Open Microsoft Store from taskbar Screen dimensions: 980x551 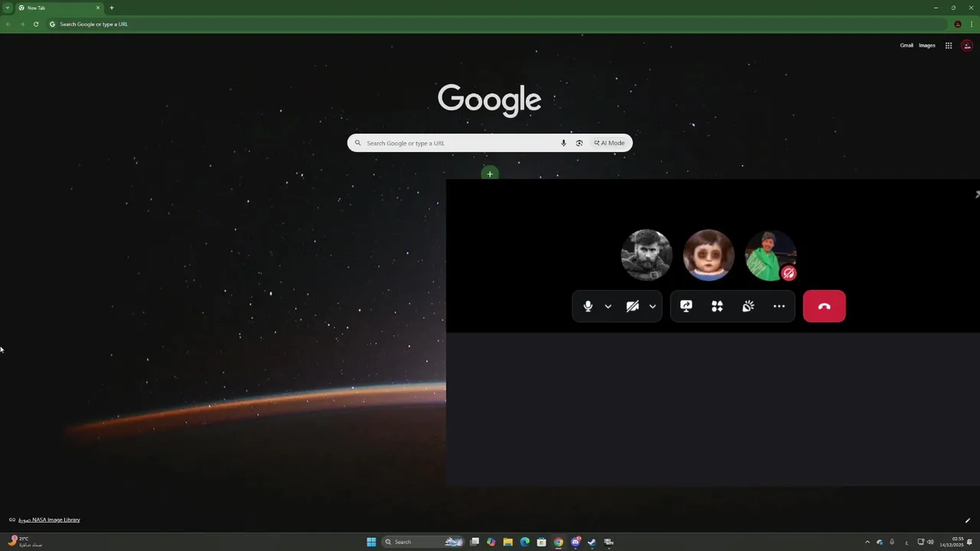point(541,542)
